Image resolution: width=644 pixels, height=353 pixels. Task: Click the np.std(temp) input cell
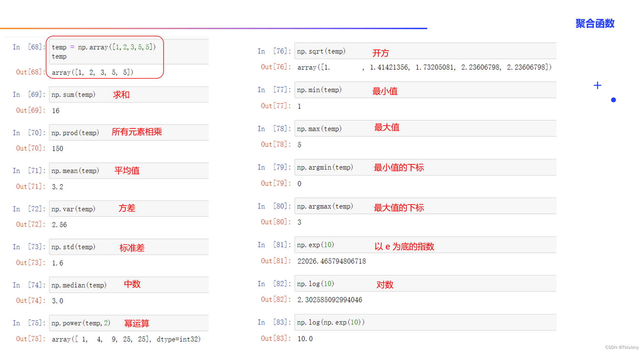click(129, 247)
